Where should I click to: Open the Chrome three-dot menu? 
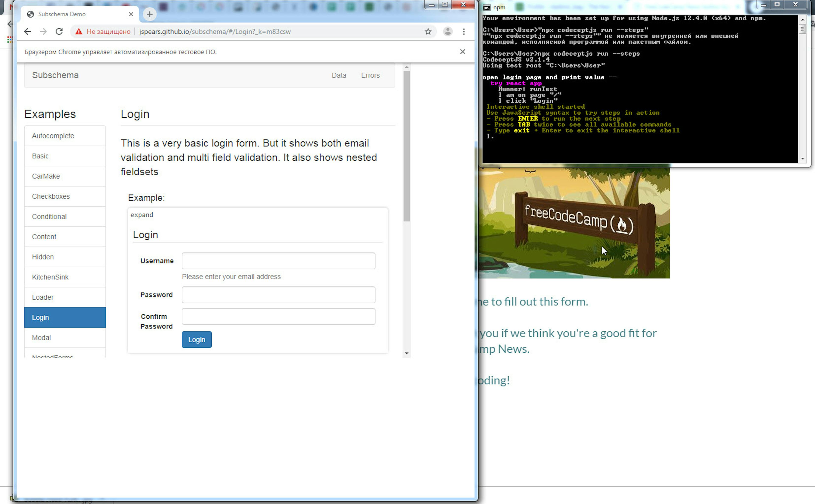[464, 32]
